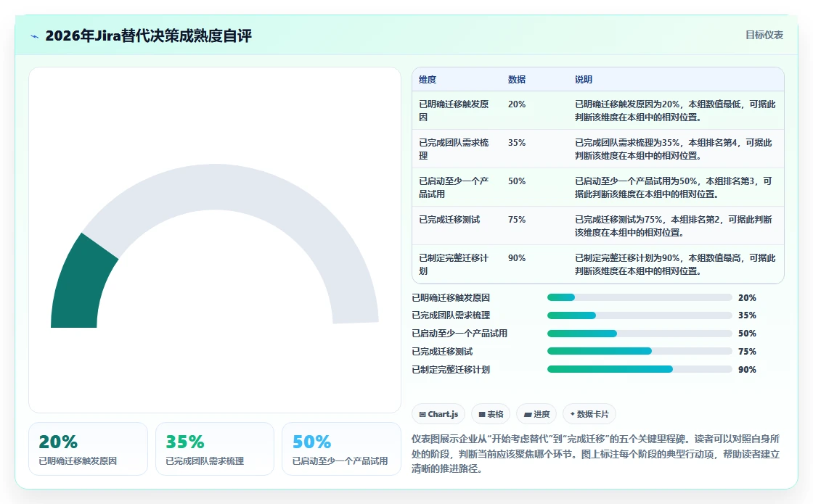Click the 数据 column header

tap(517, 79)
